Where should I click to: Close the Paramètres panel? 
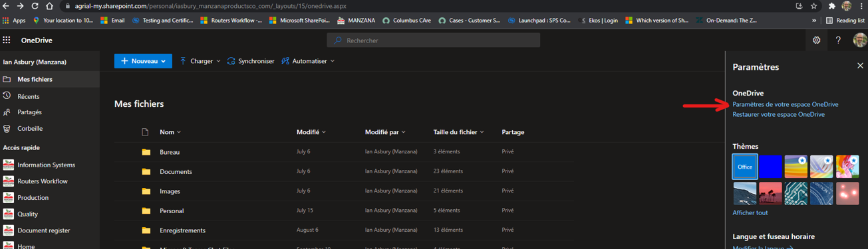click(x=860, y=66)
